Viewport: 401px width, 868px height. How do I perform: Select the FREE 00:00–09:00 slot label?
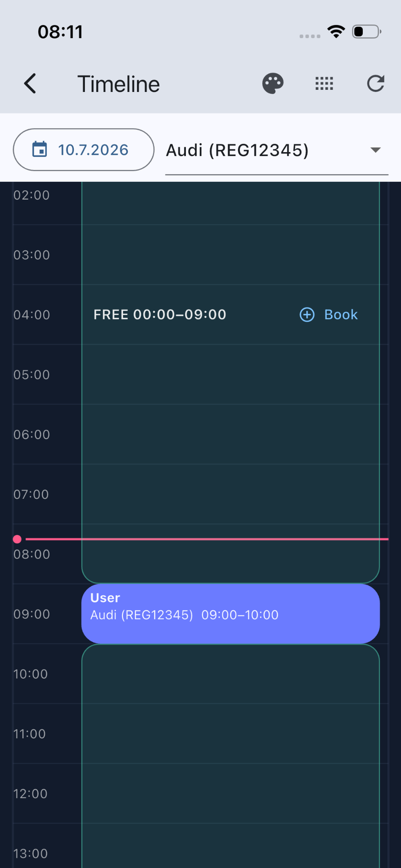point(160,315)
